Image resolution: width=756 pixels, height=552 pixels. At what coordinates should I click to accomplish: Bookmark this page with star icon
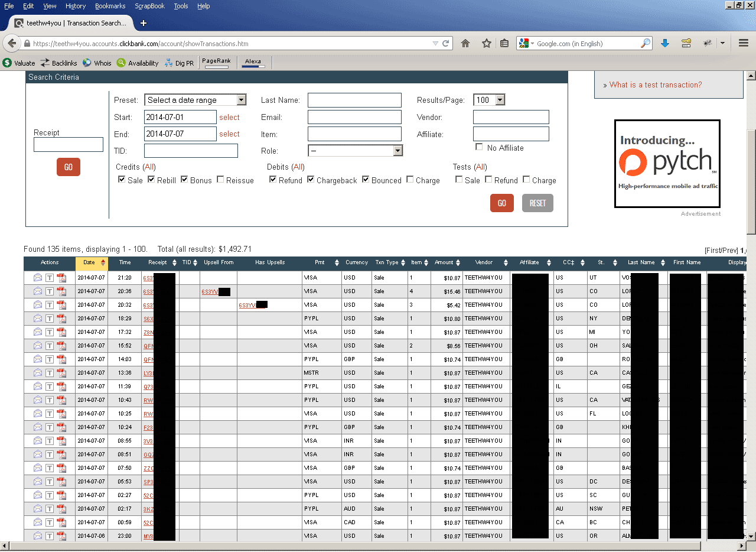click(x=486, y=43)
